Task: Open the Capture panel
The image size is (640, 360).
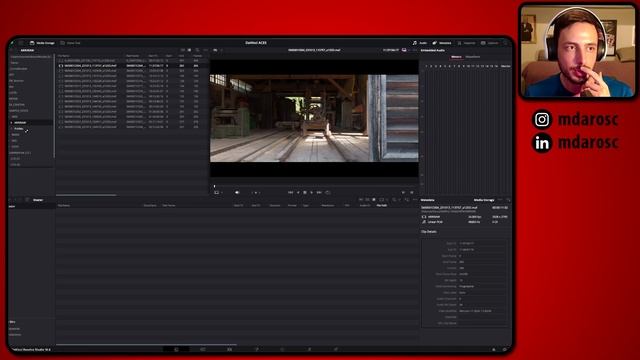Action: pyautogui.click(x=489, y=43)
